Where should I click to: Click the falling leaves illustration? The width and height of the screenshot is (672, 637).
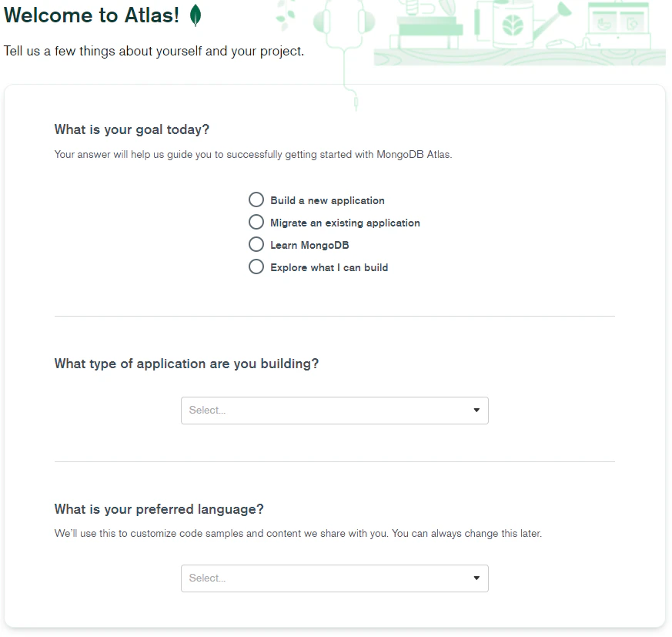tap(286, 14)
